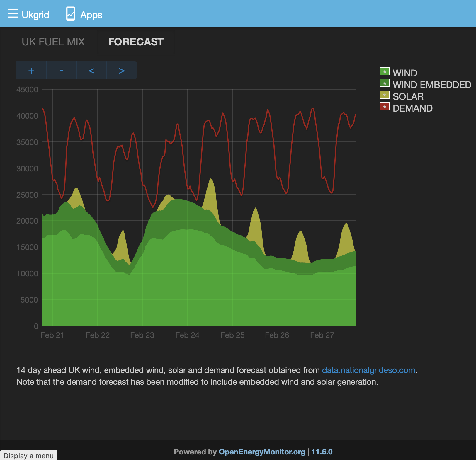Click the Display a menu button
Image resolution: width=476 pixels, height=460 pixels.
click(28, 455)
